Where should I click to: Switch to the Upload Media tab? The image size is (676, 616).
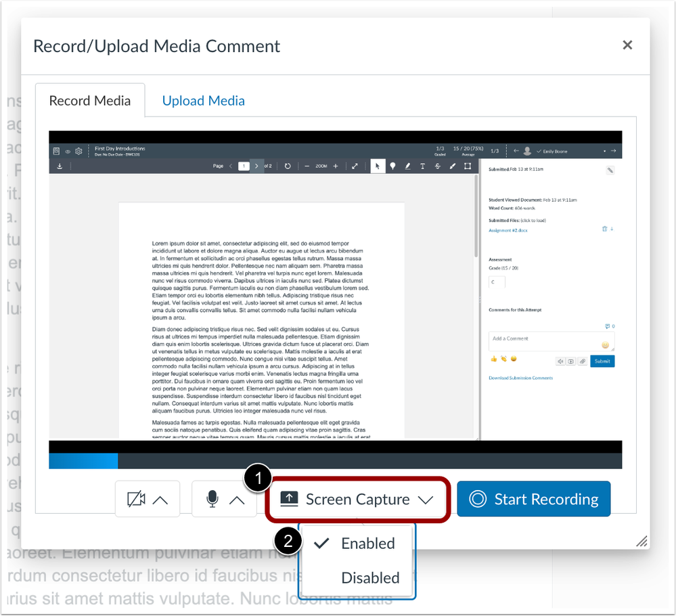tap(203, 101)
